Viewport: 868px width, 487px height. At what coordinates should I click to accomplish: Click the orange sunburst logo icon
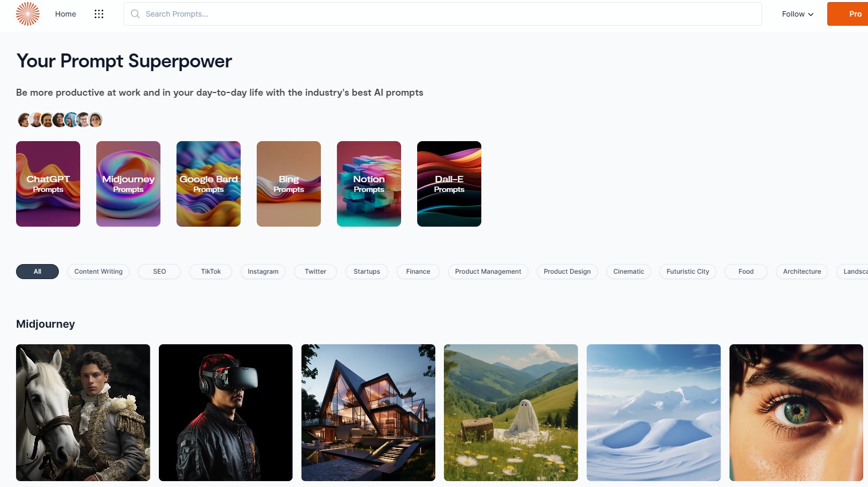[x=28, y=14]
